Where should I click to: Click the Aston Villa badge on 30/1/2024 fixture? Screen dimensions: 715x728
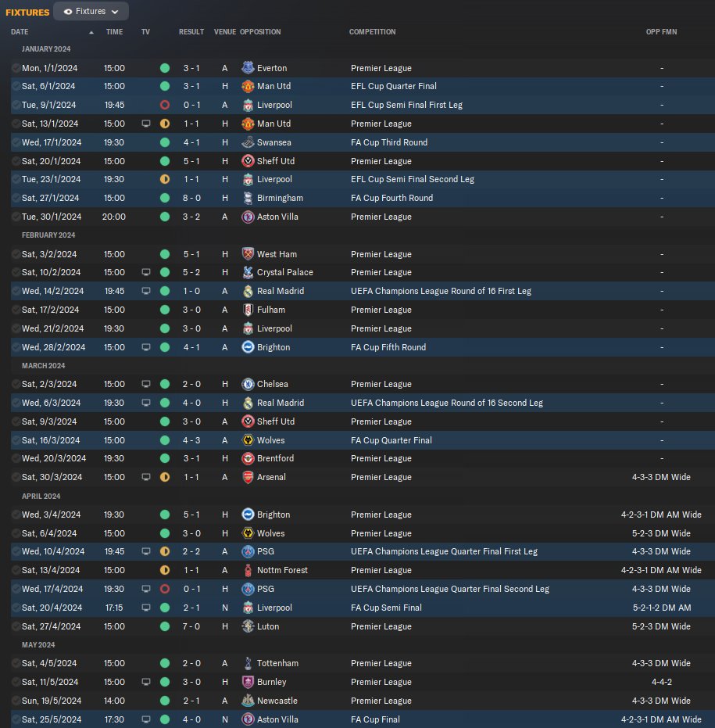[x=248, y=217]
